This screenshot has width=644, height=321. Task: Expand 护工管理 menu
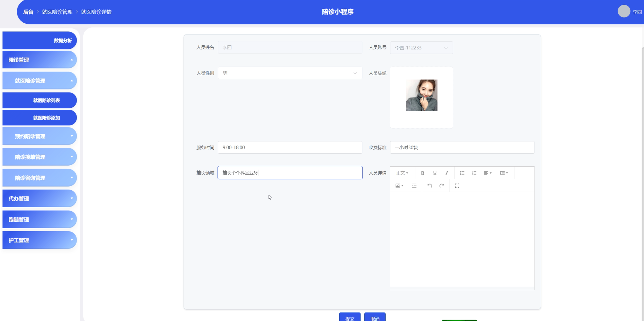40,240
